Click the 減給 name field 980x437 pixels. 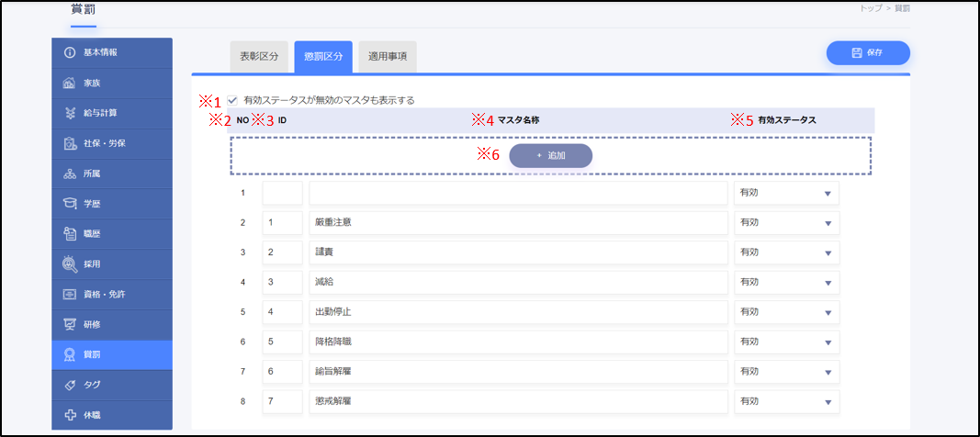pyautogui.click(x=519, y=283)
